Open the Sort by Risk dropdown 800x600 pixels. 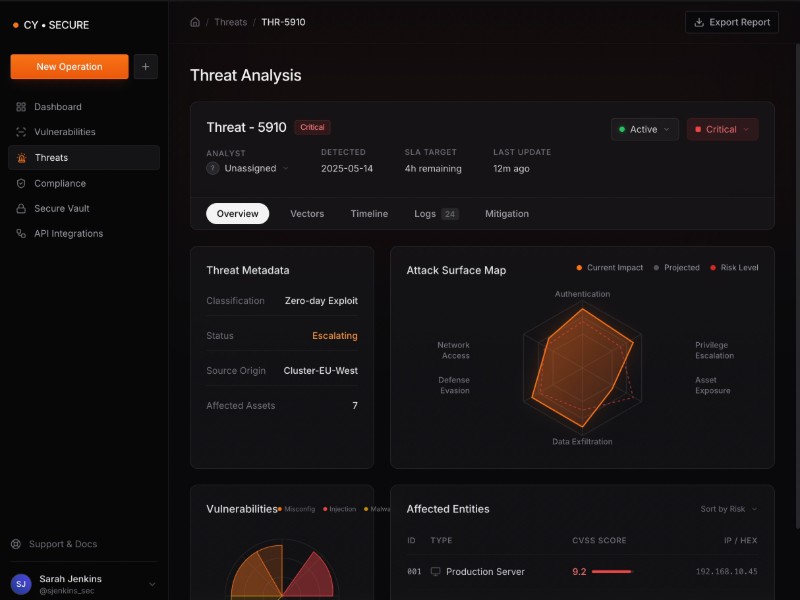(727, 509)
